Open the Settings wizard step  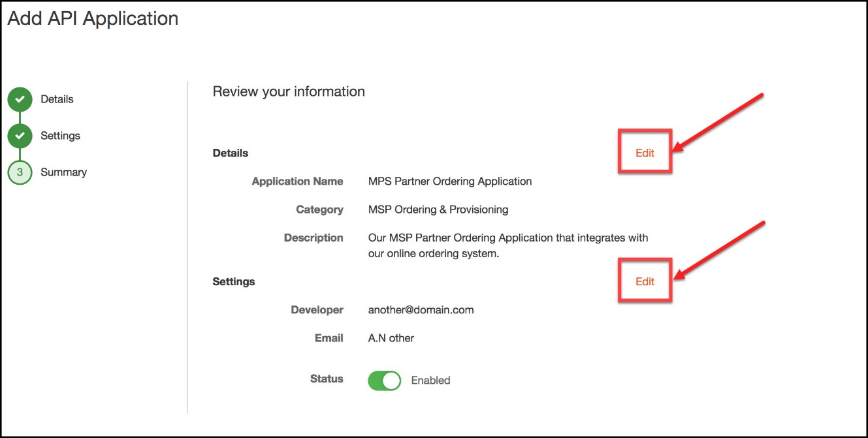pyautogui.click(x=60, y=135)
